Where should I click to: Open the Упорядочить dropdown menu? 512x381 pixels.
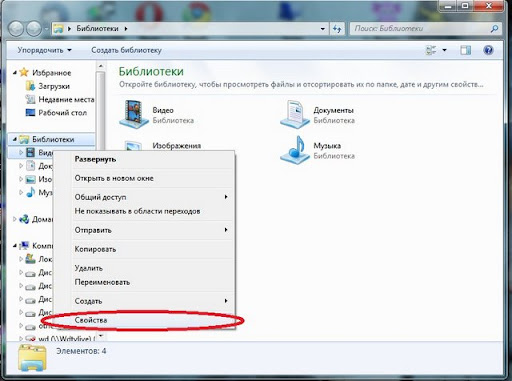45,50
